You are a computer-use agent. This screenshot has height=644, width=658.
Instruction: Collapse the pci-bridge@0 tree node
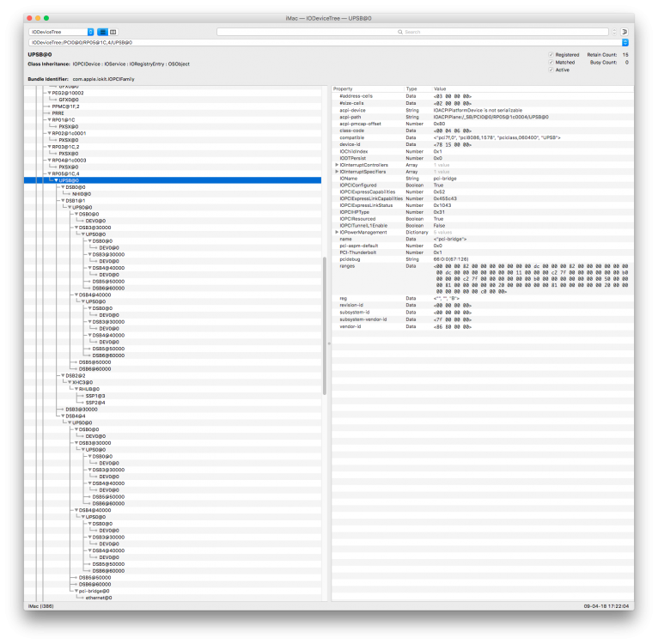click(x=76, y=591)
